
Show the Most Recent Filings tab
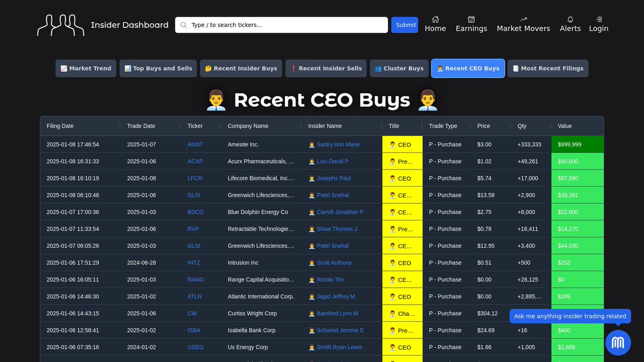548,68
